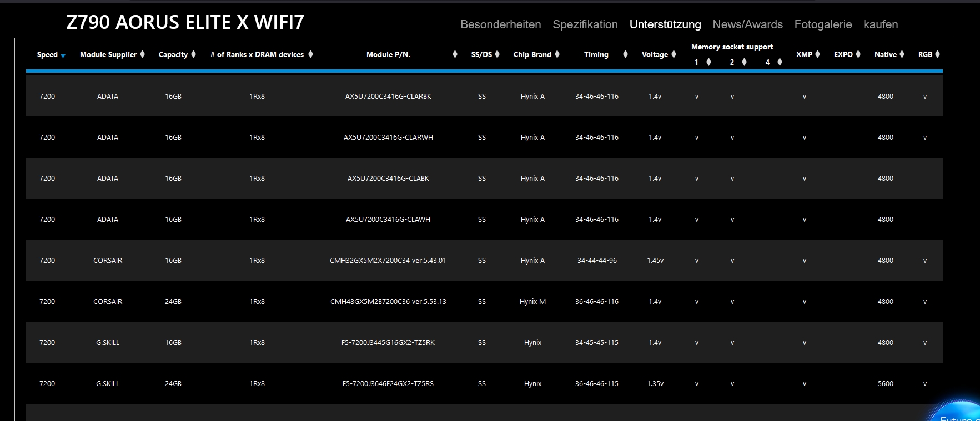Click Z790 AORUS ELITE X WIFI7 title
Image resolution: width=980 pixels, height=421 pixels.
185,22
